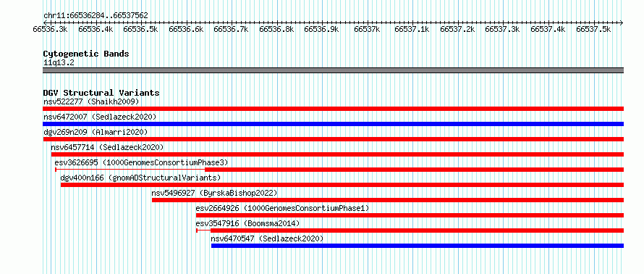Click the 66537.3k ruler tick label
The height and width of the screenshot is (274, 644).
(503, 30)
